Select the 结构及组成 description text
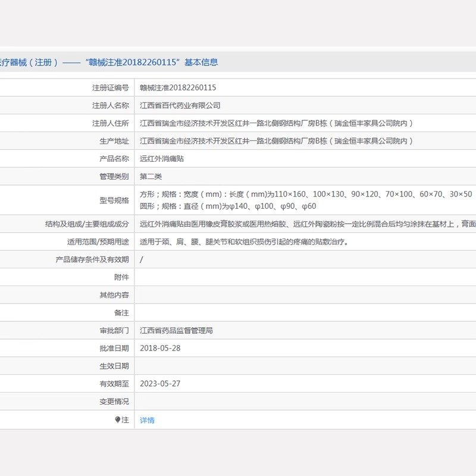476x476 pixels. pyautogui.click(x=308, y=224)
